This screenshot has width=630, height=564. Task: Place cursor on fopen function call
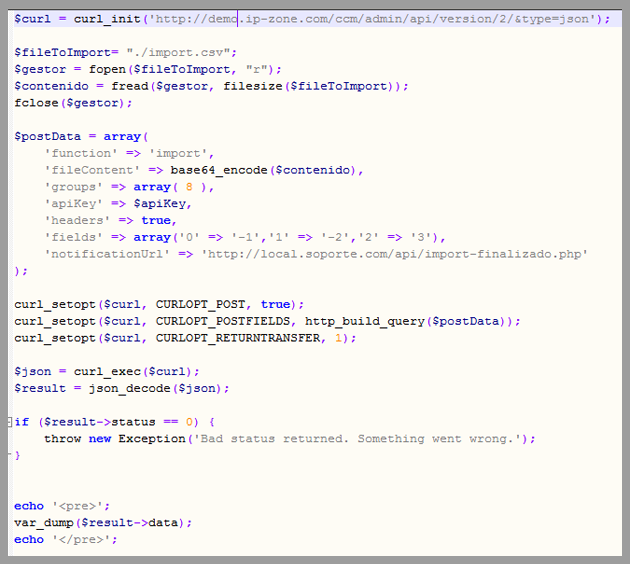(107, 69)
